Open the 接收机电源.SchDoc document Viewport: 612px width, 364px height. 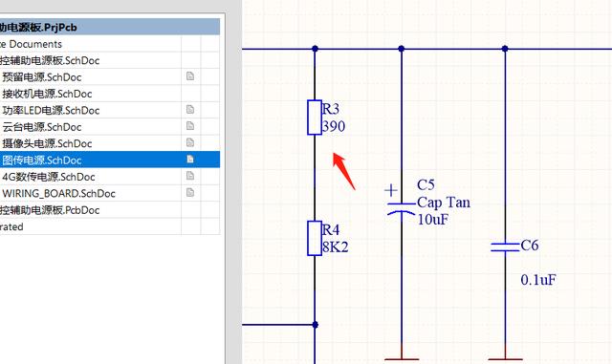pyautogui.click(x=47, y=94)
